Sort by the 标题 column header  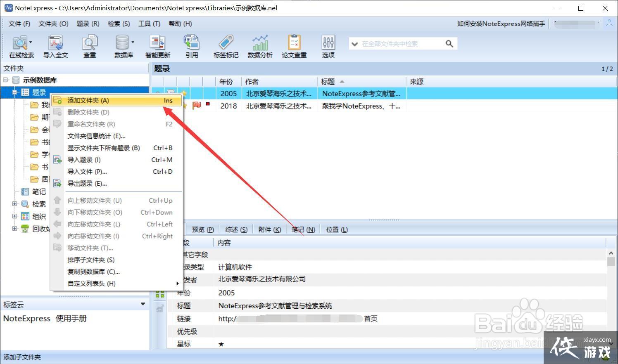(x=362, y=82)
